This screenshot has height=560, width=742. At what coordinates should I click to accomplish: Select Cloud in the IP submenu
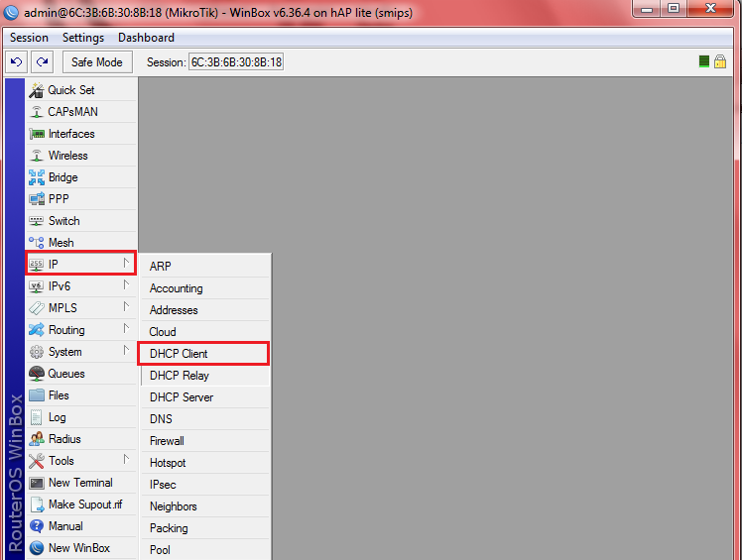pyautogui.click(x=205, y=332)
